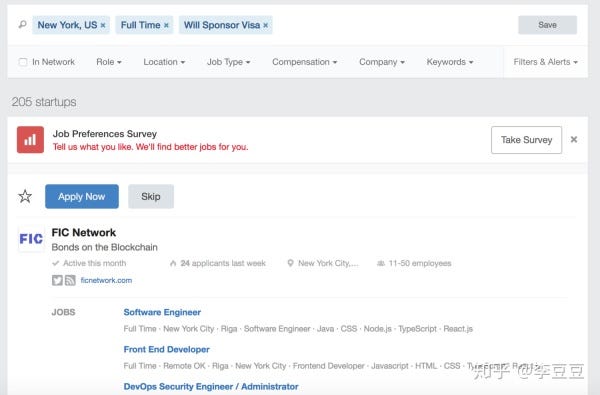Enable the In Network checkbox
600x395 pixels.
coord(23,62)
